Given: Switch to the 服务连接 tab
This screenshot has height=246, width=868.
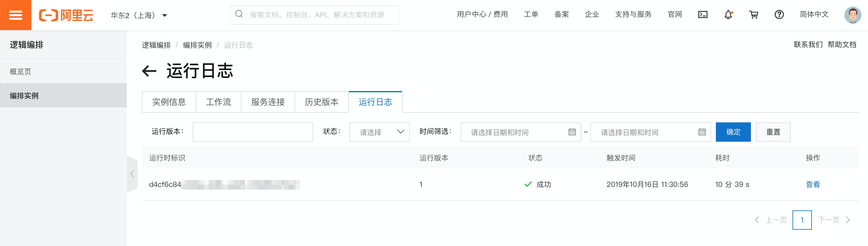Looking at the screenshot, I should click(268, 102).
